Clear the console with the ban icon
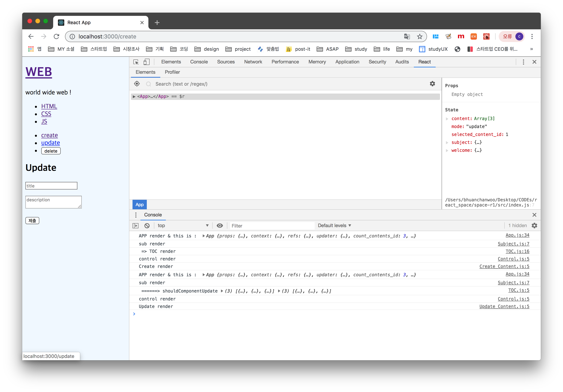This screenshot has width=563, height=392. pyautogui.click(x=147, y=226)
